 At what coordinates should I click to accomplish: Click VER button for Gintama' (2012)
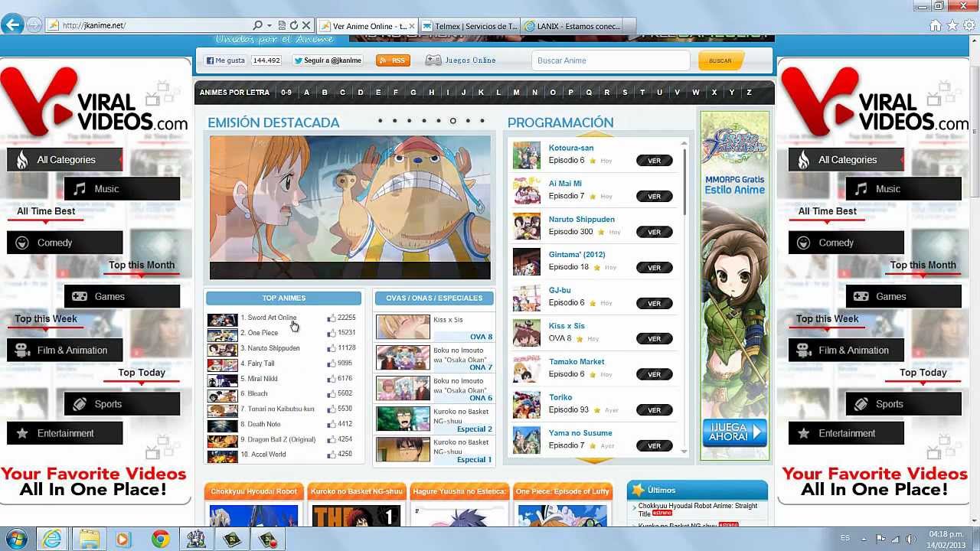click(x=654, y=268)
